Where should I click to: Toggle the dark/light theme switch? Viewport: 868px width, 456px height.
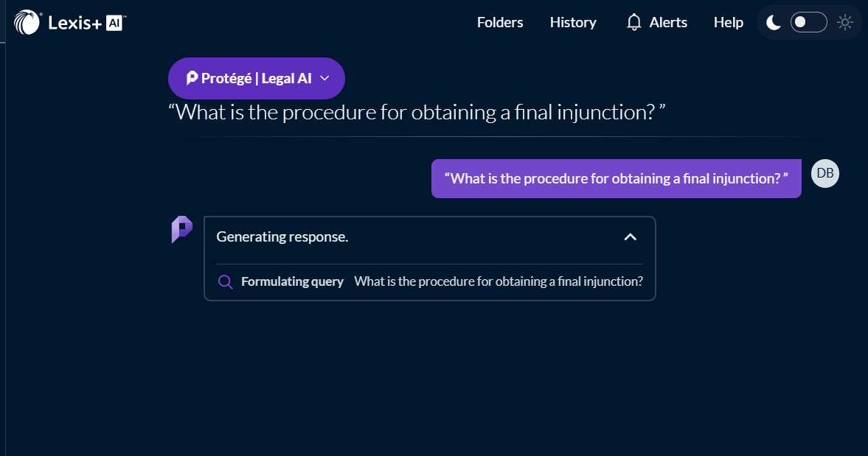tap(808, 23)
